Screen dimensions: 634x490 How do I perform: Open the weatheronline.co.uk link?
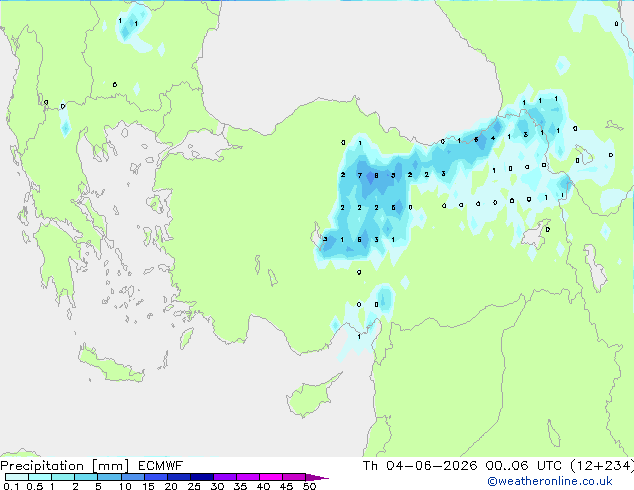coord(550,481)
